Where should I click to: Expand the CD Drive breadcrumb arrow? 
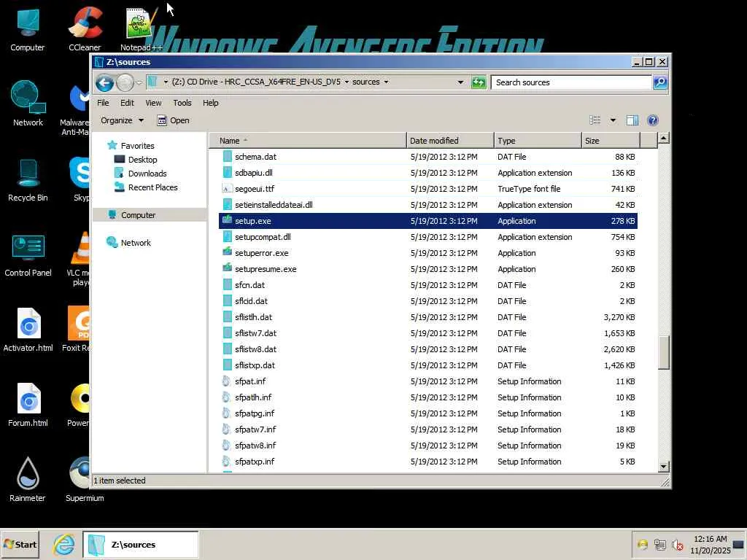pyautogui.click(x=347, y=82)
